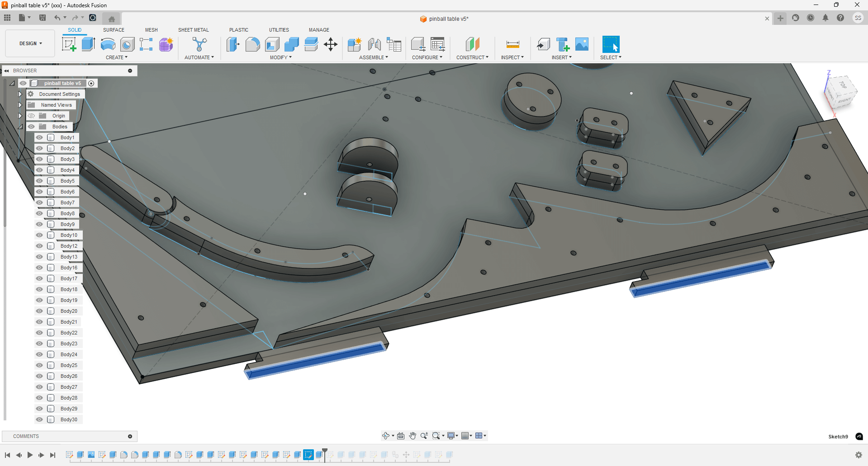Screen dimensions: 868x466
Task: Toggle visibility of Body10
Action: pos(39,235)
